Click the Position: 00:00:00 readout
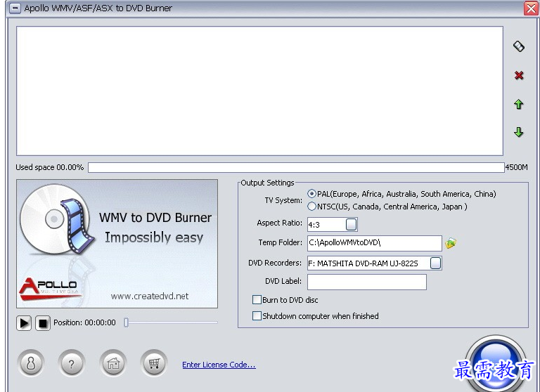This screenshot has height=392, width=540. (84, 323)
